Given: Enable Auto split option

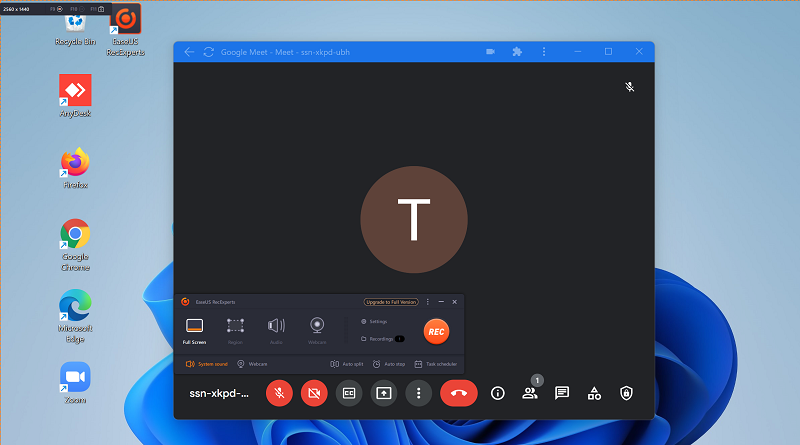Looking at the screenshot, I should [x=347, y=364].
